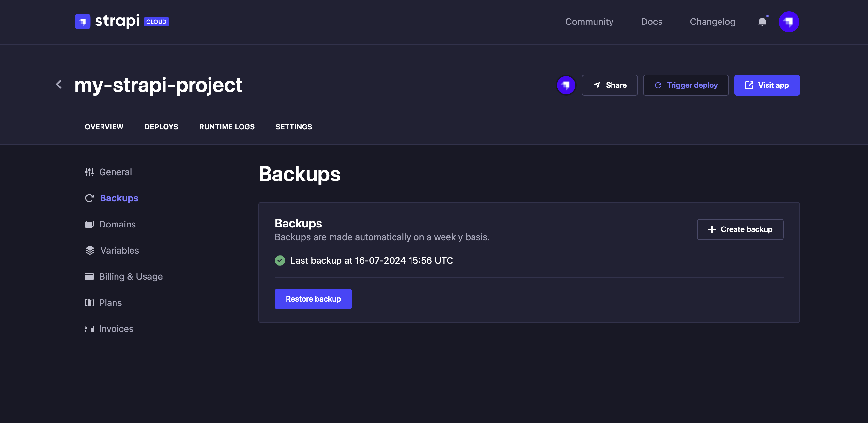Select the Variables layers icon

[x=89, y=250]
